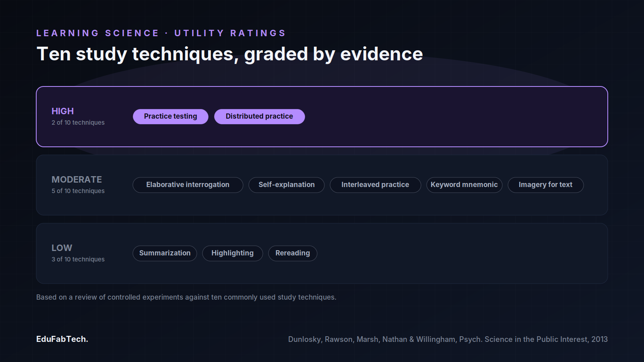Select the Rereading chip
Screen dimensions: 644x362
point(293,253)
